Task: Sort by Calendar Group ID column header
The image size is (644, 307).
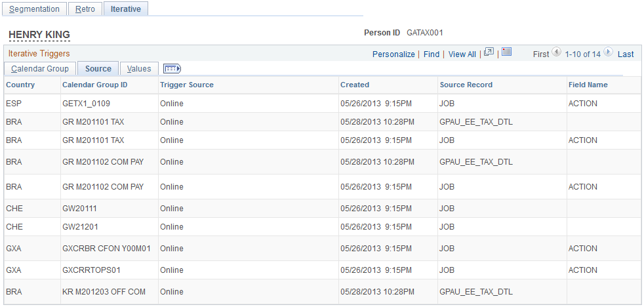Action: (x=95, y=85)
